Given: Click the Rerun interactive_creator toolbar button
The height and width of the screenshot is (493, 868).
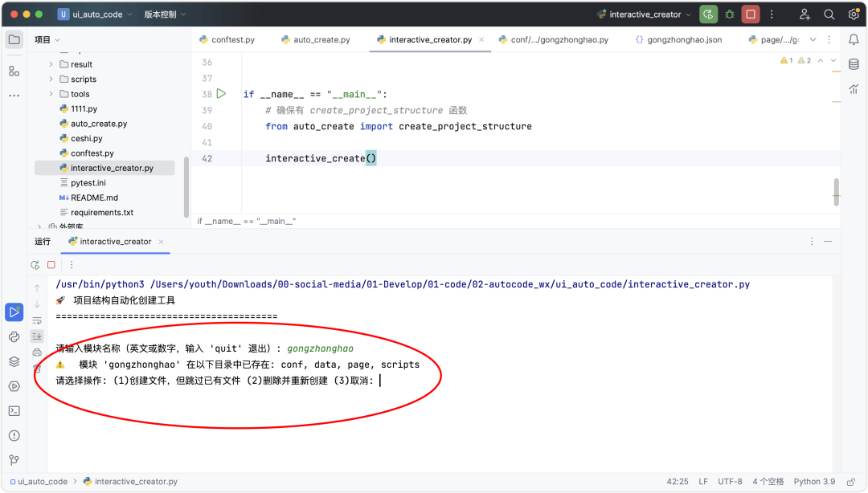Looking at the screenshot, I should click(708, 14).
